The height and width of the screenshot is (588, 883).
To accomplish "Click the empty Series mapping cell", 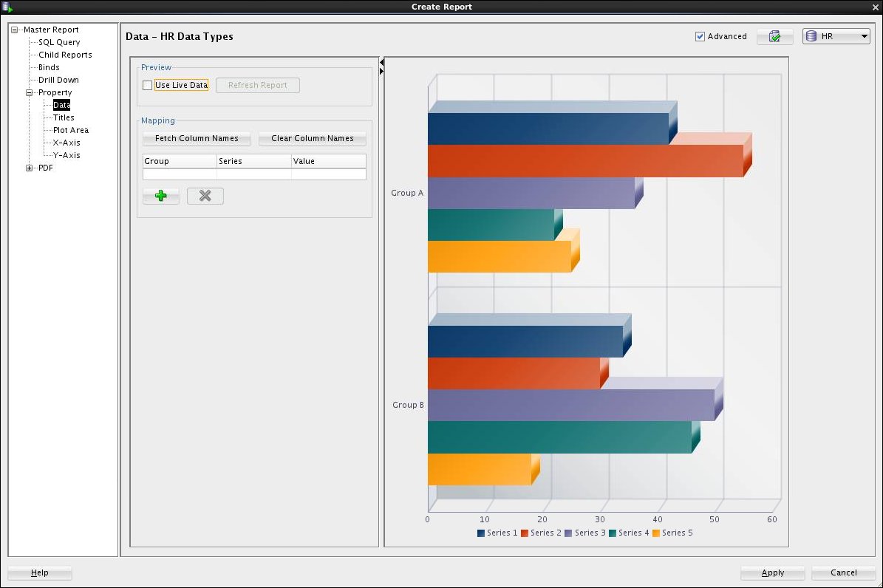I will pyautogui.click(x=254, y=174).
